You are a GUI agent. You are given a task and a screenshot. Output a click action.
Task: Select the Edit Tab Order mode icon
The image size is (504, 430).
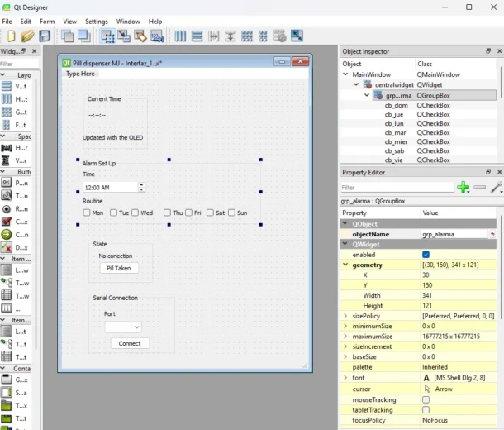pyautogui.click(x=157, y=36)
